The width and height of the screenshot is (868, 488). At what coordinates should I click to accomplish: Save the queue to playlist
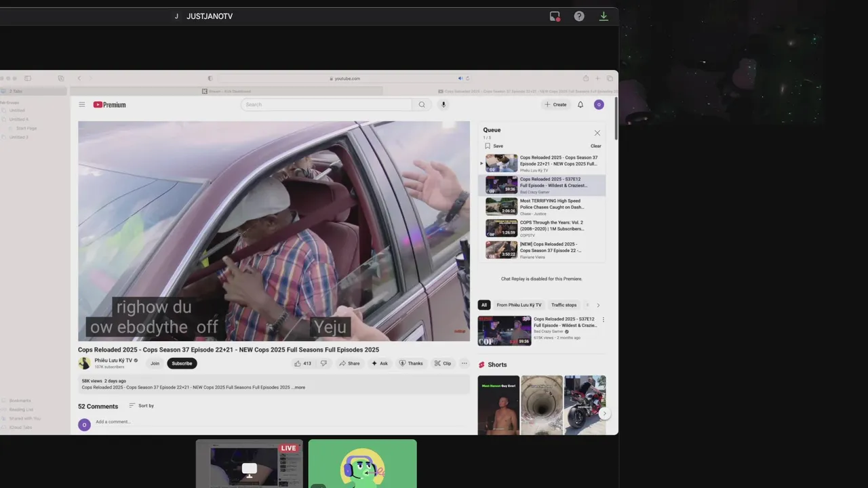point(494,146)
